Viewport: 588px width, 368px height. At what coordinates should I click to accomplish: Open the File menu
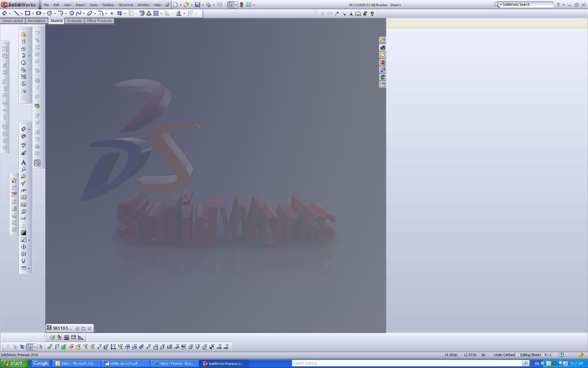[46, 5]
